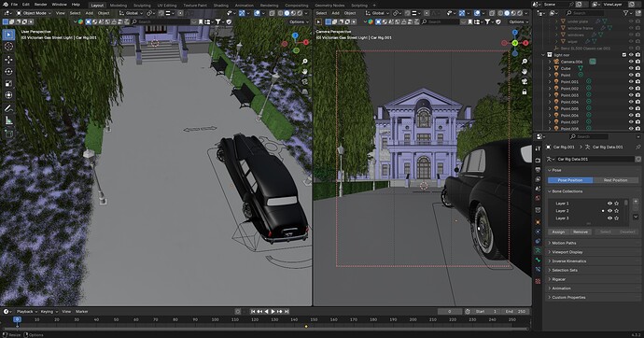Select the Move tool
Viewport: 644px width, 338px height.
[8, 60]
